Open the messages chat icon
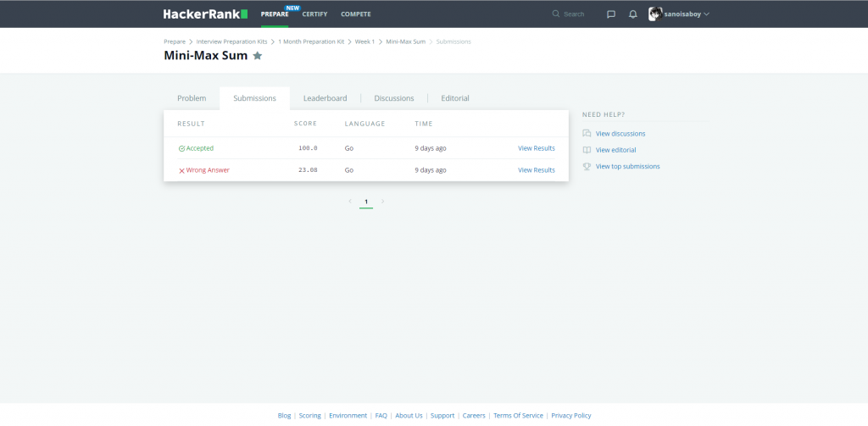 point(611,14)
